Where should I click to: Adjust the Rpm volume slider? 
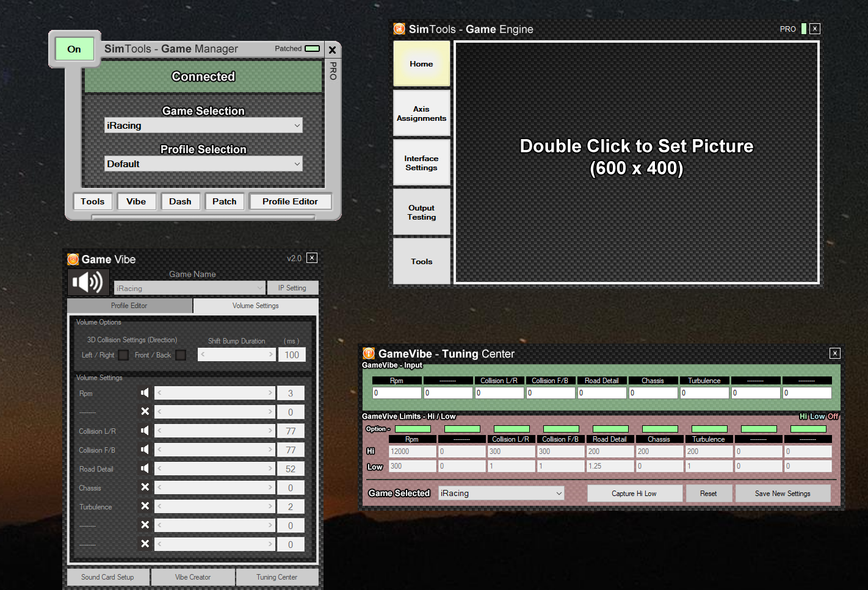215,393
